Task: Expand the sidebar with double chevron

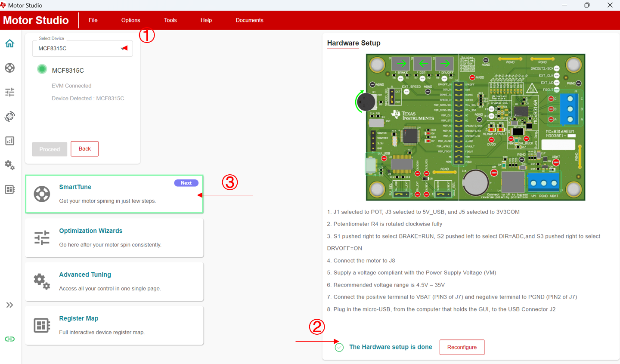Action: (9, 305)
